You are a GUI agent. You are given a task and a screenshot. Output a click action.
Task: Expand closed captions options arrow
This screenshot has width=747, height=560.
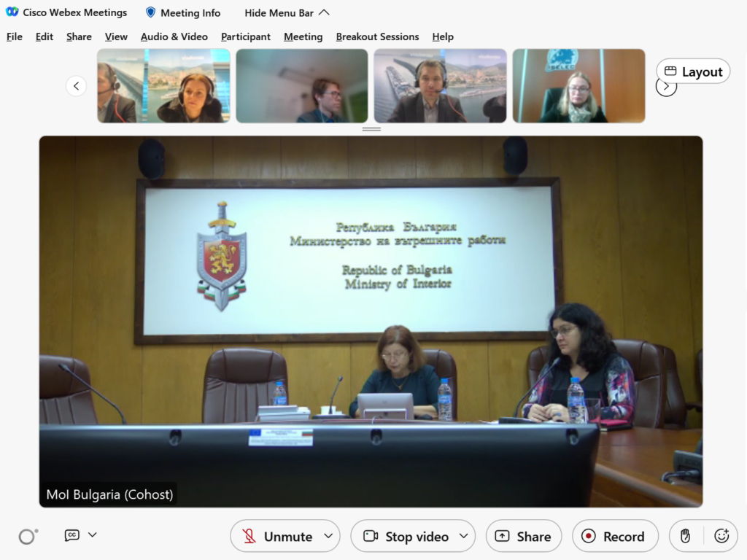coord(93,535)
